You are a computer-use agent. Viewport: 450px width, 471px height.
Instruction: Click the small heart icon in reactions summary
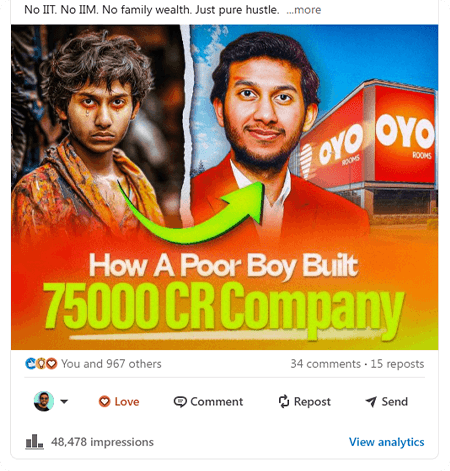[x=51, y=363]
